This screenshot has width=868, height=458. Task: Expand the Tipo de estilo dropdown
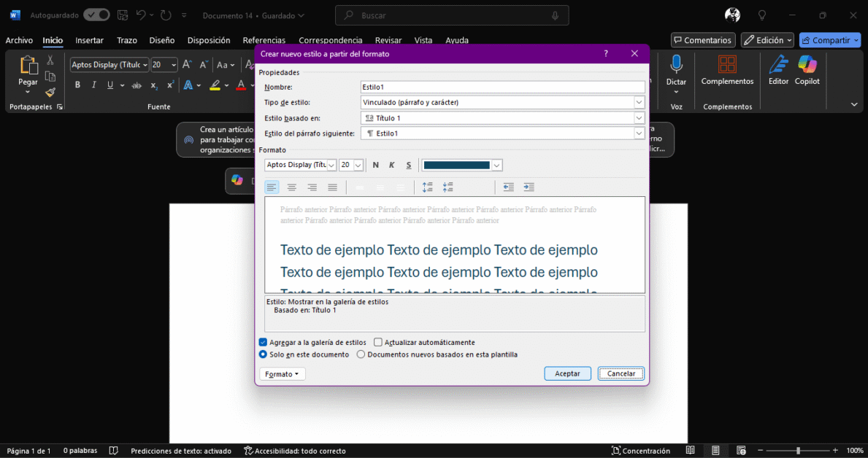tap(640, 102)
